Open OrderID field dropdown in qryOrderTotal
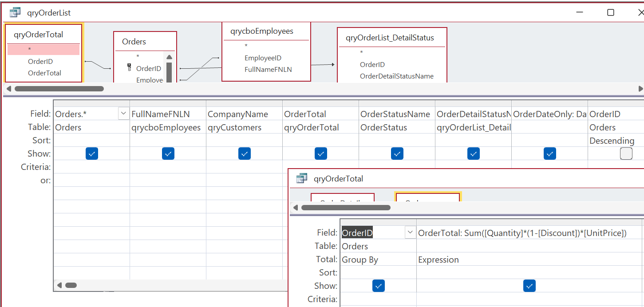This screenshot has height=307, width=644. pyautogui.click(x=410, y=232)
